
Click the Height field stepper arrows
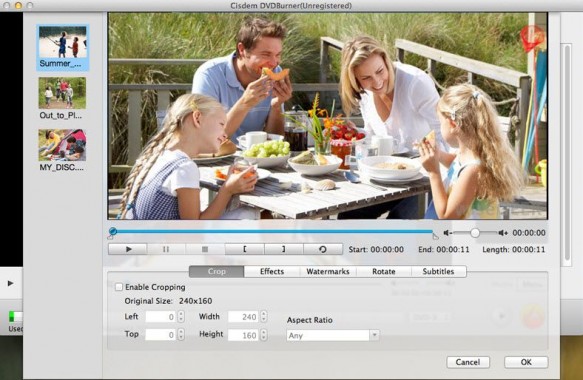pyautogui.click(x=264, y=335)
